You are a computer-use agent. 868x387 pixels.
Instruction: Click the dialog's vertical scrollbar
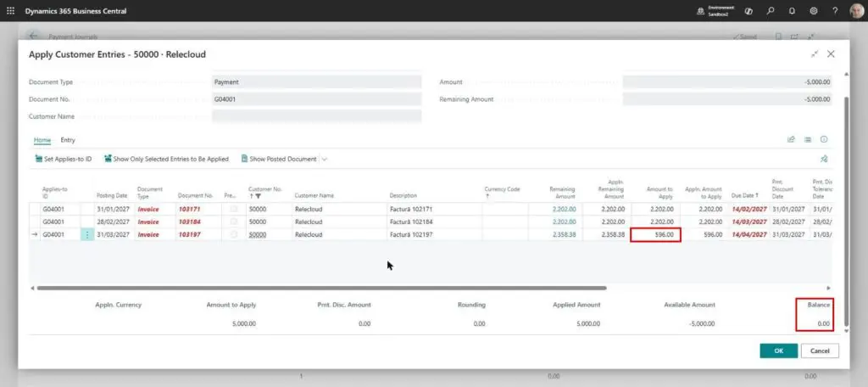click(x=845, y=210)
